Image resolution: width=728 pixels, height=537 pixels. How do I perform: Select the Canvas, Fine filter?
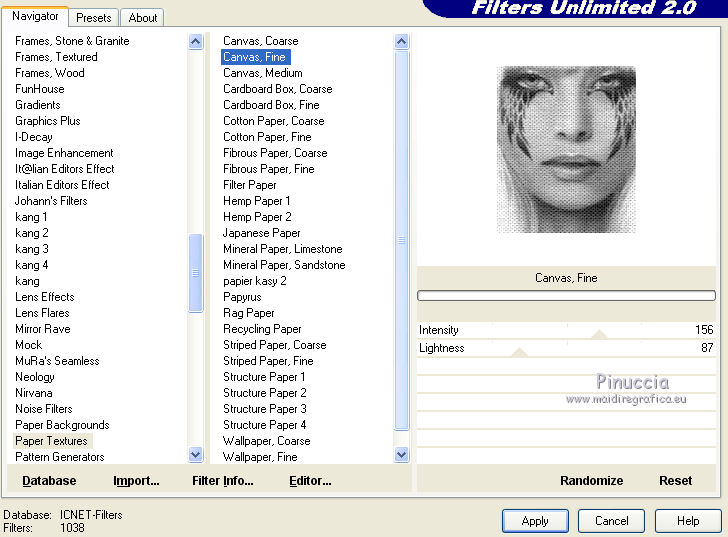point(254,57)
